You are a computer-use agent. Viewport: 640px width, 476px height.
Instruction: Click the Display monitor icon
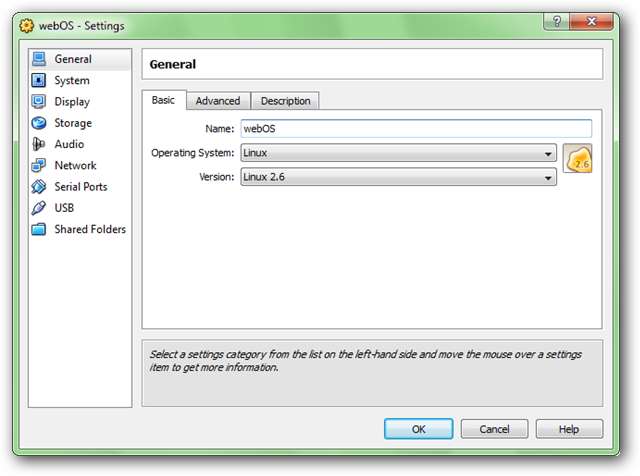(x=39, y=102)
